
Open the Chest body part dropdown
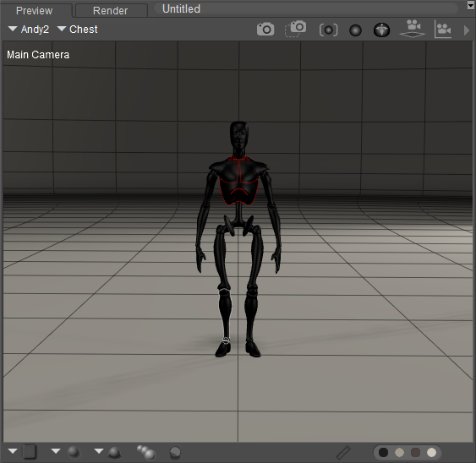click(78, 30)
